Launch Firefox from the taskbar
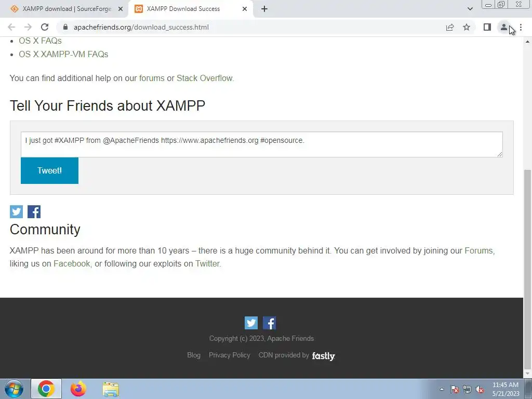Screen dimensions: 532x399 pos(78,389)
